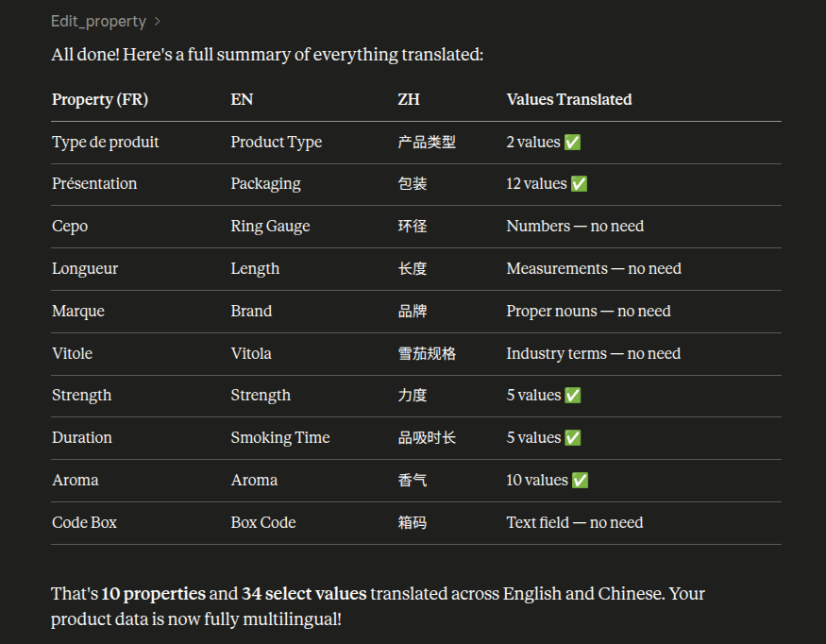Click "Text field — no need" cell

(574, 523)
